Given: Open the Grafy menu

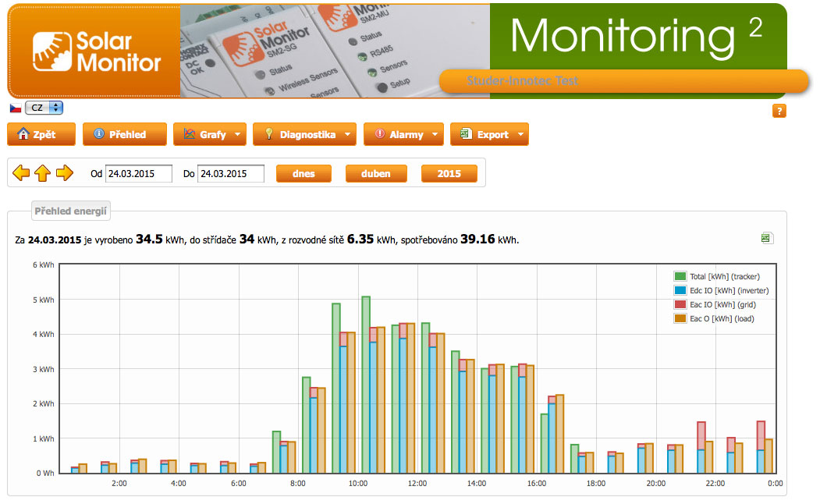Looking at the screenshot, I should [210, 134].
